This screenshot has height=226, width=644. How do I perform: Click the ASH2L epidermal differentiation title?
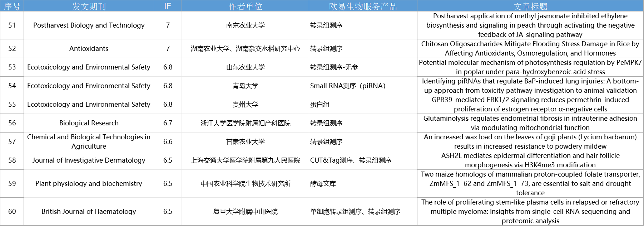(530, 160)
